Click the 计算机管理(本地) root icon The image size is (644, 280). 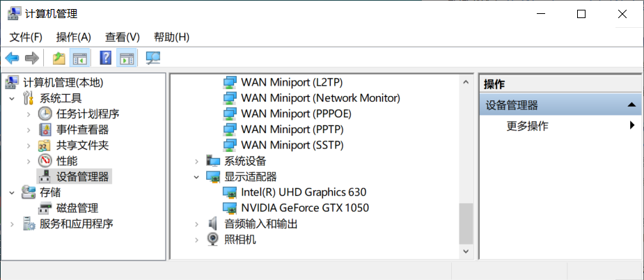click(12, 83)
